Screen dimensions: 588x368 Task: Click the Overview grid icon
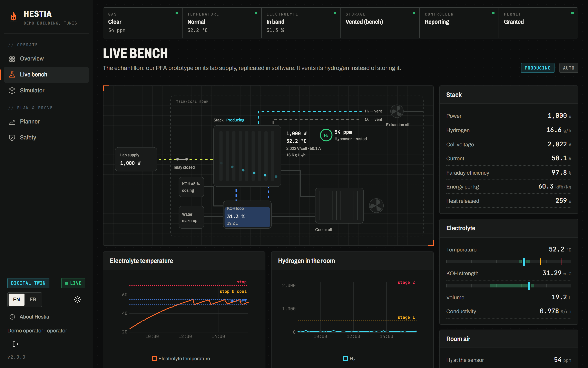click(x=12, y=59)
